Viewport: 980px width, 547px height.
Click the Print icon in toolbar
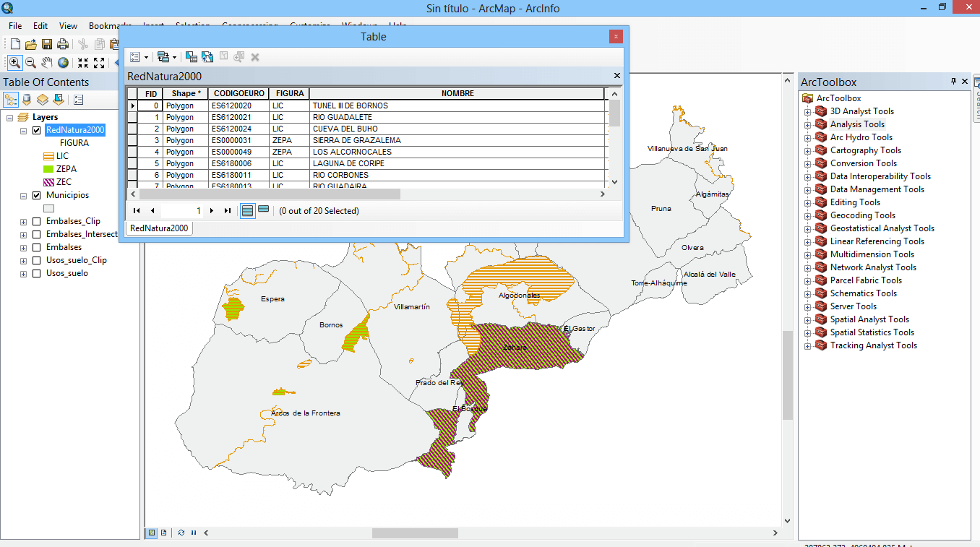tap(63, 44)
